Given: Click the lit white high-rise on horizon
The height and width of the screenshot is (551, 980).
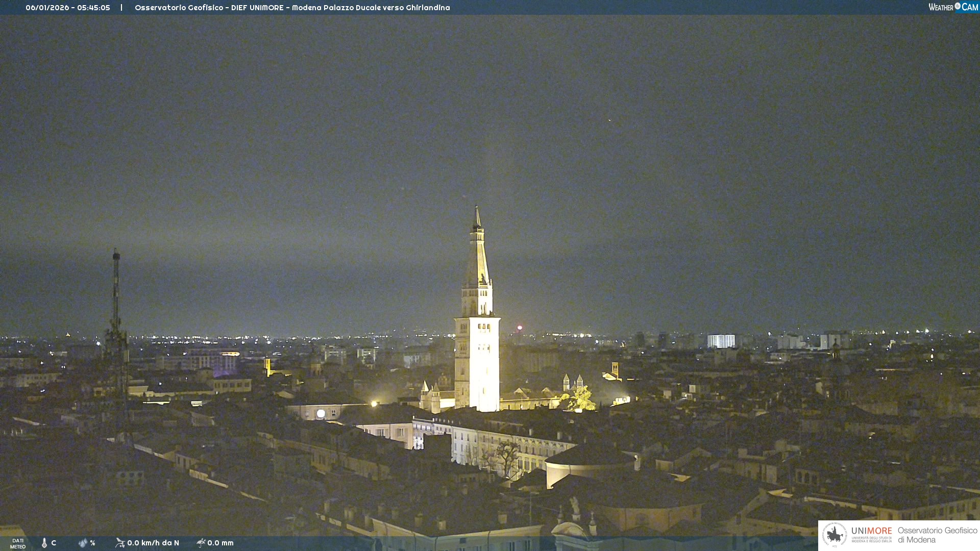Looking at the screenshot, I should pos(721,341).
